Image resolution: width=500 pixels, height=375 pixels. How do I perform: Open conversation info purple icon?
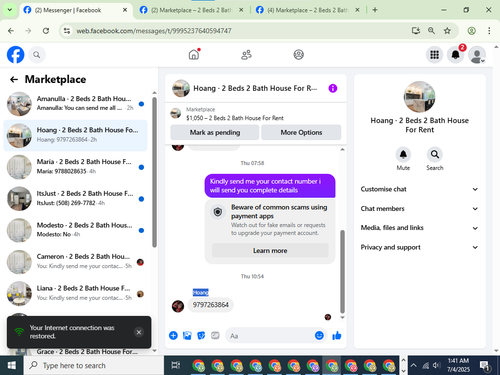(333, 88)
